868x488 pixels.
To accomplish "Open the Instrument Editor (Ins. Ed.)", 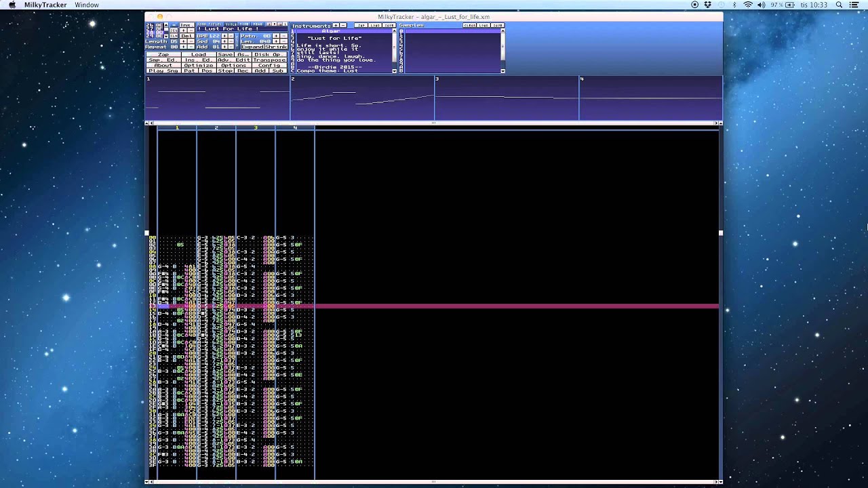I will click(198, 60).
